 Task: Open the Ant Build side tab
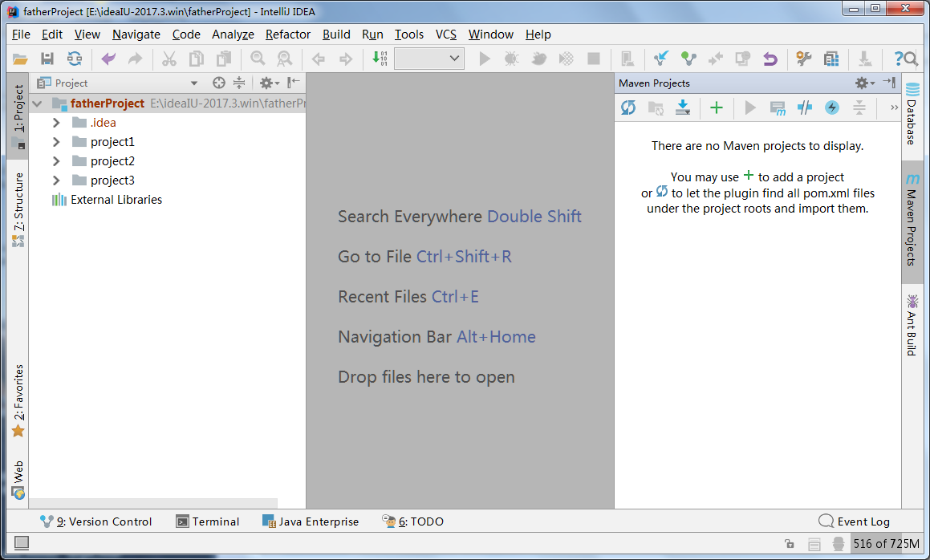point(912,325)
